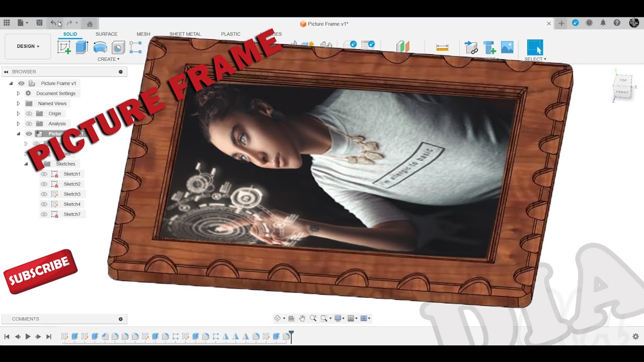Open a new design tab with plus
The width and height of the screenshot is (644, 362).
coord(561,24)
